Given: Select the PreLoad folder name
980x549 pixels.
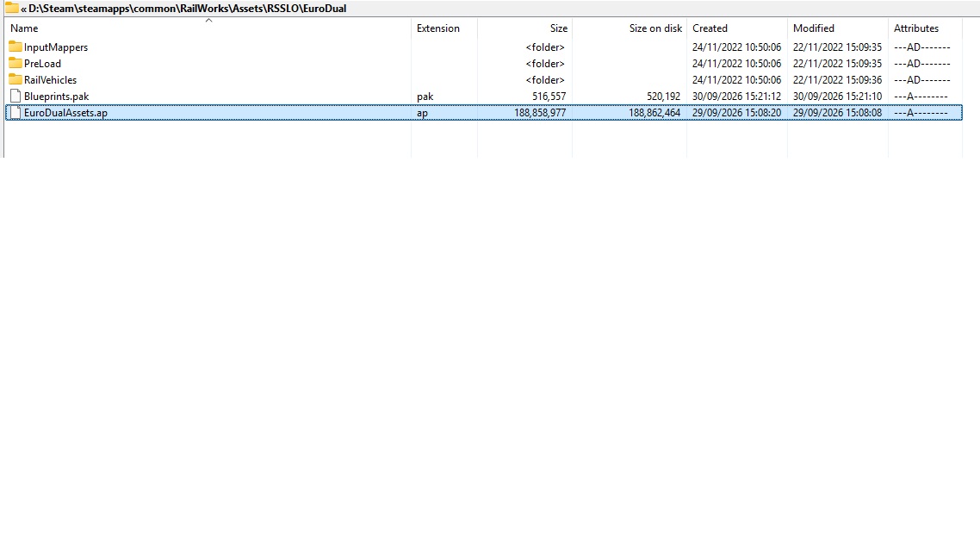Looking at the screenshot, I should (42, 63).
